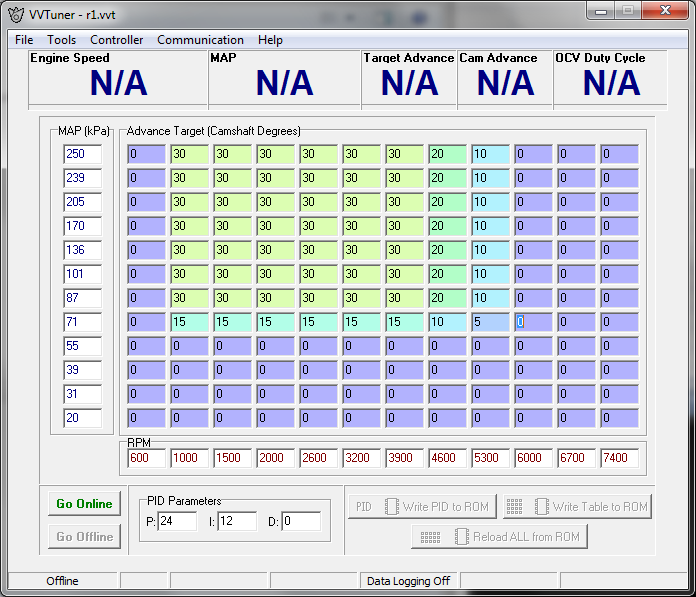Viewport: 696px width, 597px height.
Task: Open the Controller menu
Action: click(x=116, y=40)
